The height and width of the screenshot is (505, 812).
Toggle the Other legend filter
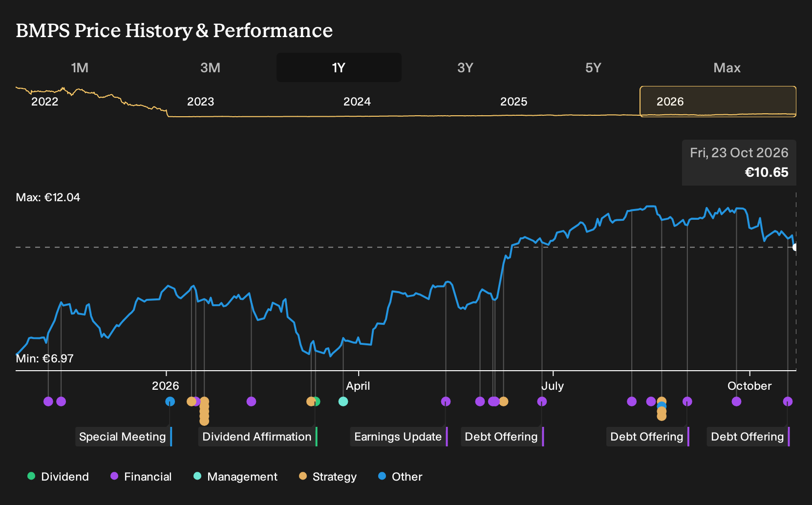tap(400, 477)
